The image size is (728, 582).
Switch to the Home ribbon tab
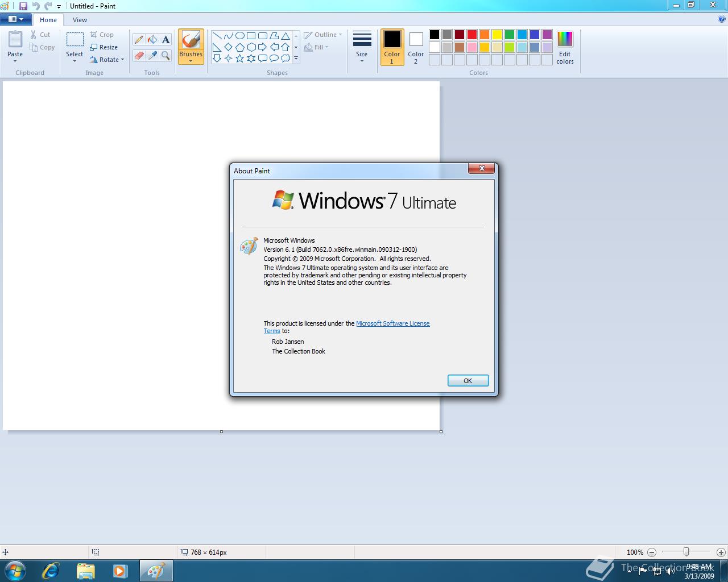48,20
